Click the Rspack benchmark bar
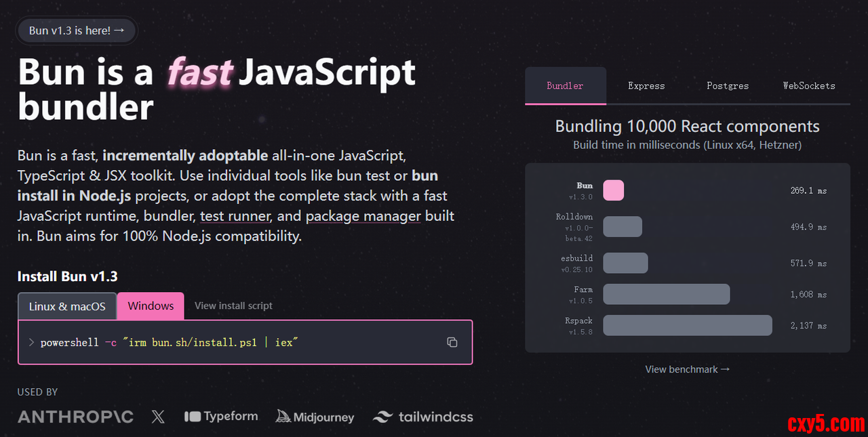Image resolution: width=868 pixels, height=437 pixels. tap(687, 325)
